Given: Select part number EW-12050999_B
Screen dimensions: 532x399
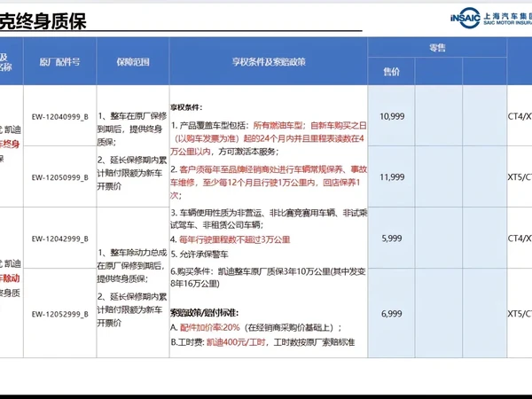Looking at the screenshot, I should click(59, 177).
